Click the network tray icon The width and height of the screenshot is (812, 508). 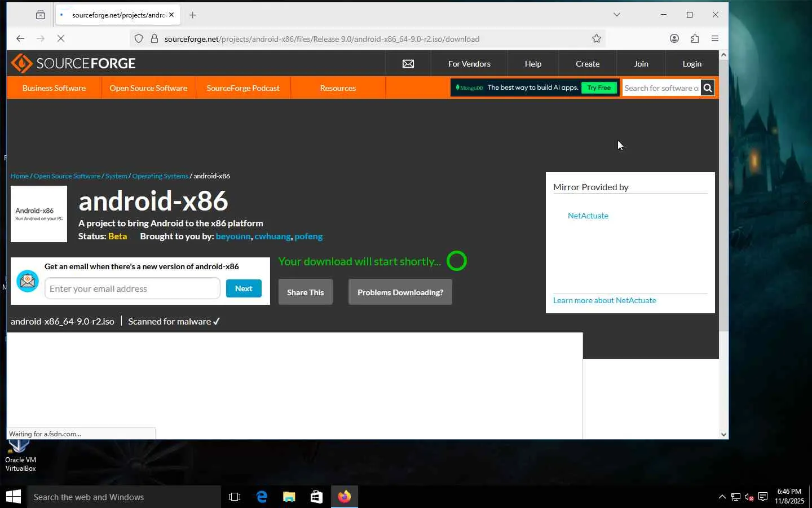pos(736,497)
